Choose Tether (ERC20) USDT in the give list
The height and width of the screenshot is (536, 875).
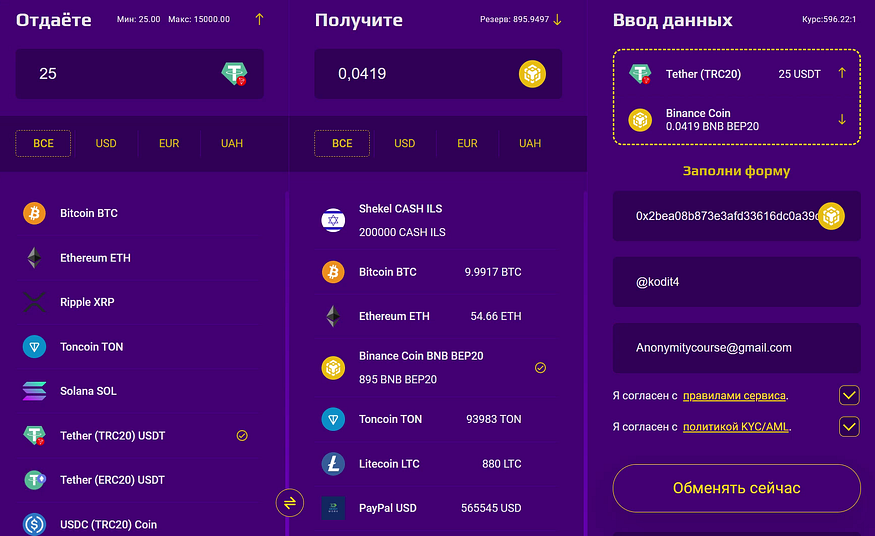140,480
